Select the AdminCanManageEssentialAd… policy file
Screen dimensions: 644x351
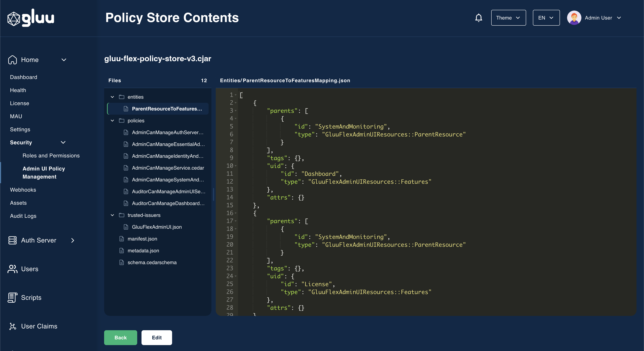click(158, 144)
